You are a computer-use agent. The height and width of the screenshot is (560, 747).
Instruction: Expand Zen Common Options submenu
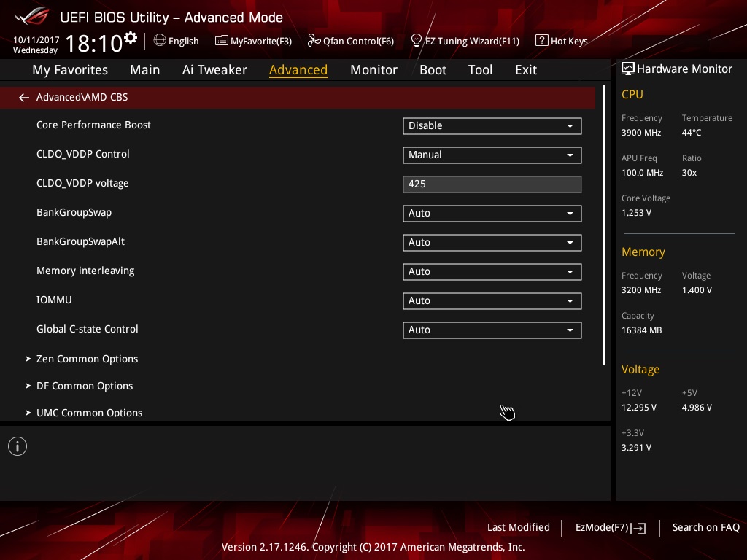click(88, 359)
